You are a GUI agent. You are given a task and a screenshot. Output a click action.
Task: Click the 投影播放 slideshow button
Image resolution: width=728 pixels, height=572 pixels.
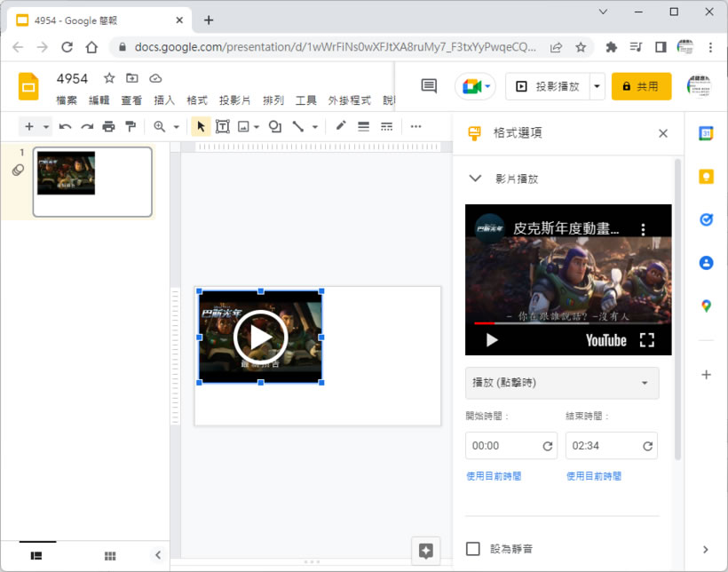tap(548, 86)
